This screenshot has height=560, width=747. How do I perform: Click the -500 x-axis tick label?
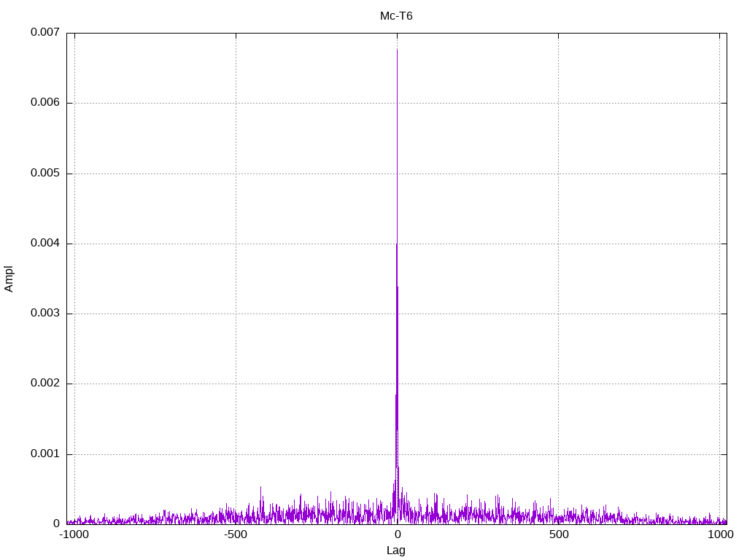236,534
